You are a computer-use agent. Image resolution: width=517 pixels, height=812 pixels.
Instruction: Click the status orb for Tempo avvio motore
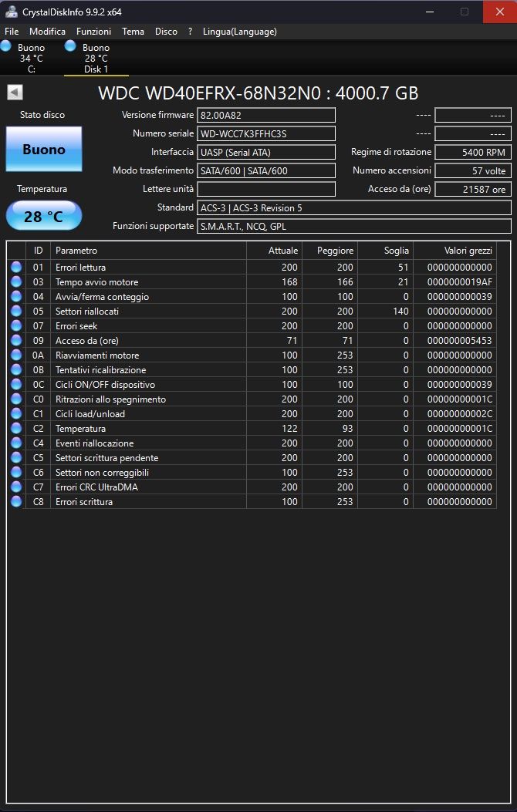click(16, 281)
